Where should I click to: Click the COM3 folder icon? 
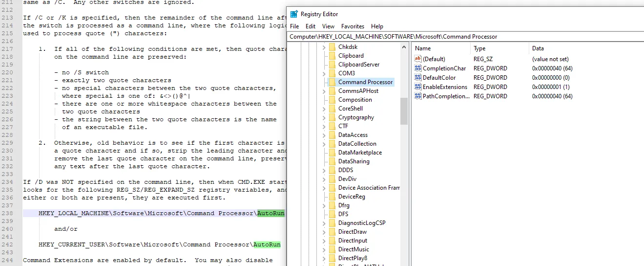tap(332, 73)
